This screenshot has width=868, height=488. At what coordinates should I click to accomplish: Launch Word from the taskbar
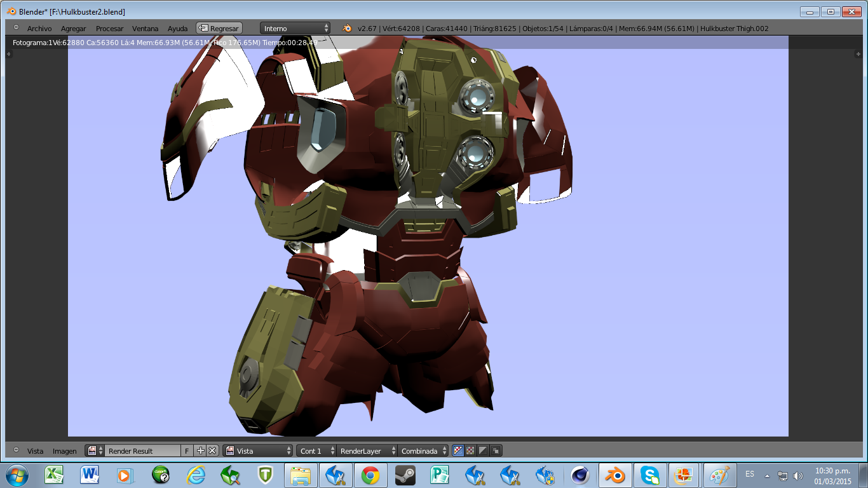(x=90, y=475)
